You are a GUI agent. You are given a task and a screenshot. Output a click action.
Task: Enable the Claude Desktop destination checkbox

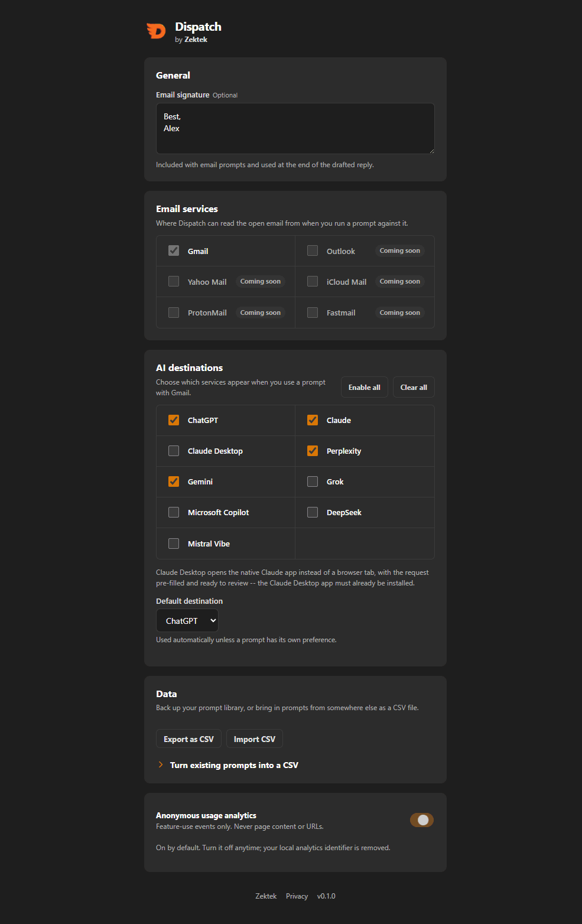[x=174, y=451]
